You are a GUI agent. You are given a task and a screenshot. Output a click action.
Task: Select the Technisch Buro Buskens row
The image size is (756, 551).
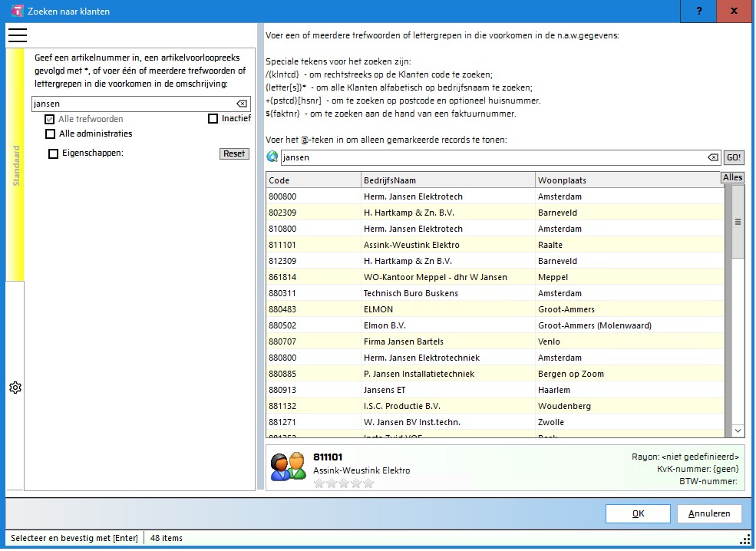coord(495,293)
